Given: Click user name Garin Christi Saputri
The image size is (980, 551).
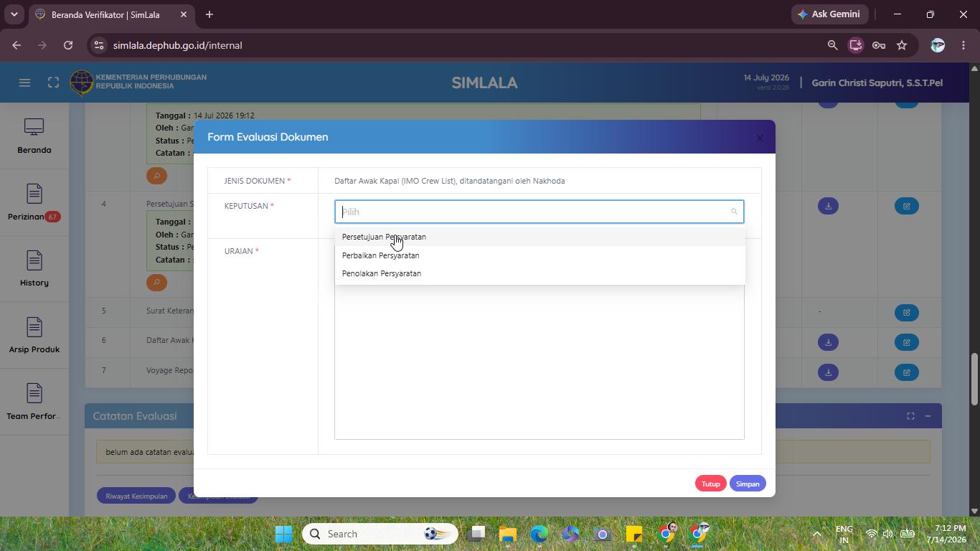Looking at the screenshot, I should [x=877, y=83].
